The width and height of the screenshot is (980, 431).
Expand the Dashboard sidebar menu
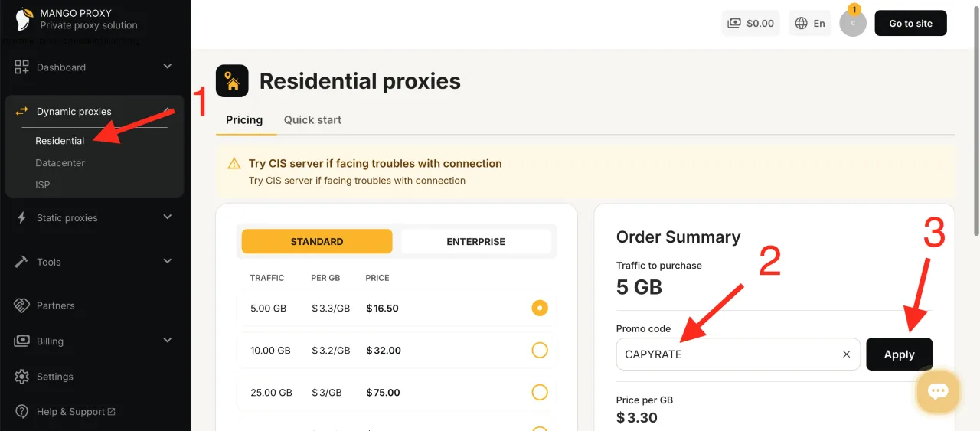pyautogui.click(x=167, y=67)
